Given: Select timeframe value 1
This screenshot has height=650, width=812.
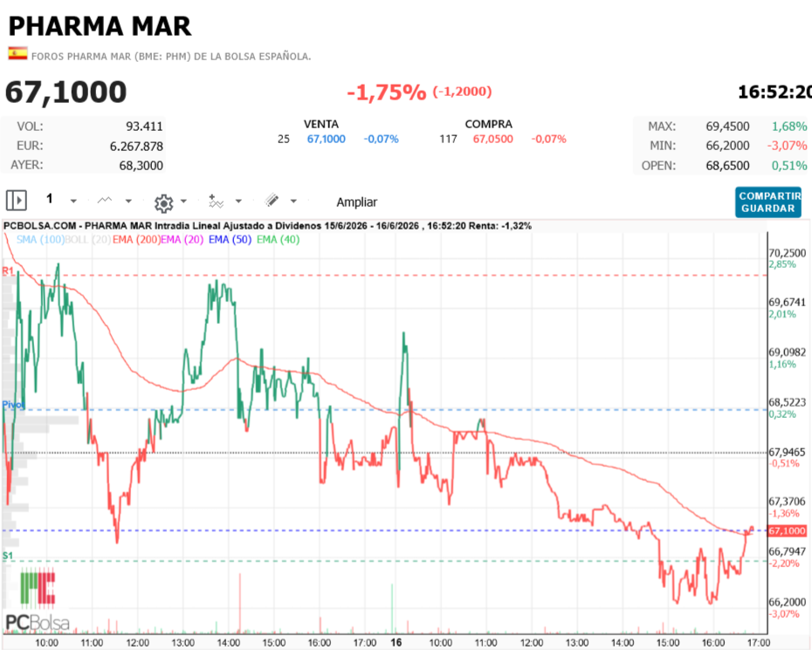Looking at the screenshot, I should tap(50, 199).
